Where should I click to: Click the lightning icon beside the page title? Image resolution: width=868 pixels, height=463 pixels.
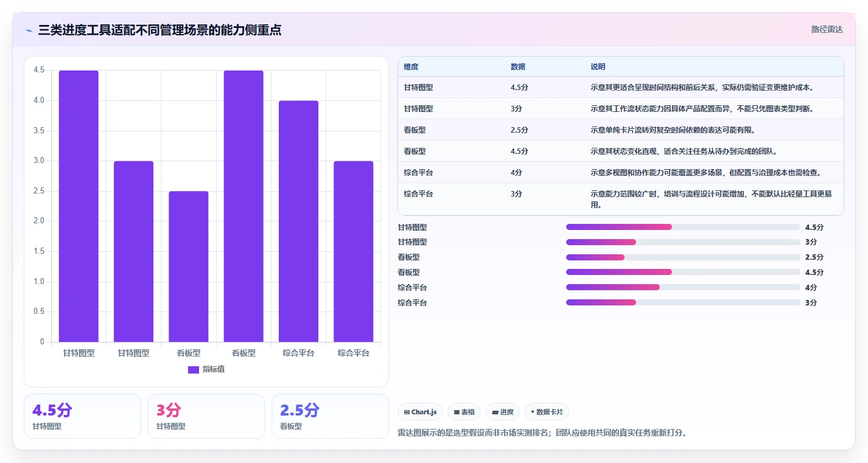point(29,30)
